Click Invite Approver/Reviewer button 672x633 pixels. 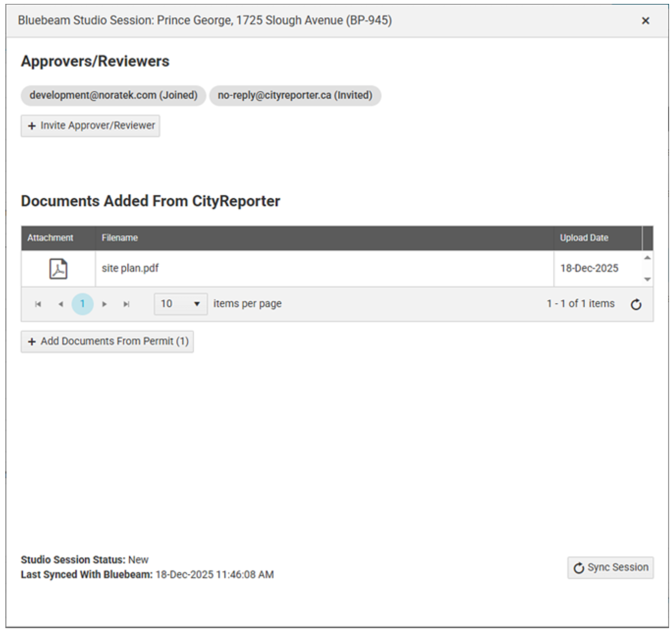click(90, 126)
